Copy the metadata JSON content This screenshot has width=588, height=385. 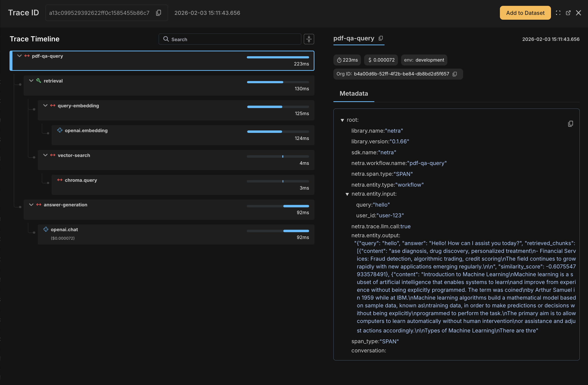[x=570, y=124]
